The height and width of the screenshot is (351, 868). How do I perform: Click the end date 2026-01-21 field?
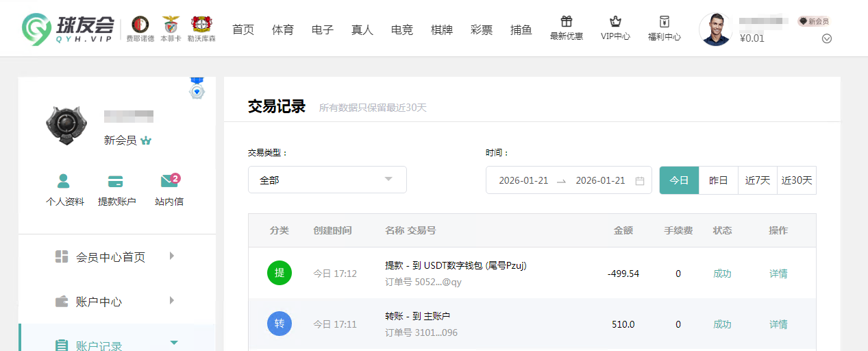click(600, 180)
